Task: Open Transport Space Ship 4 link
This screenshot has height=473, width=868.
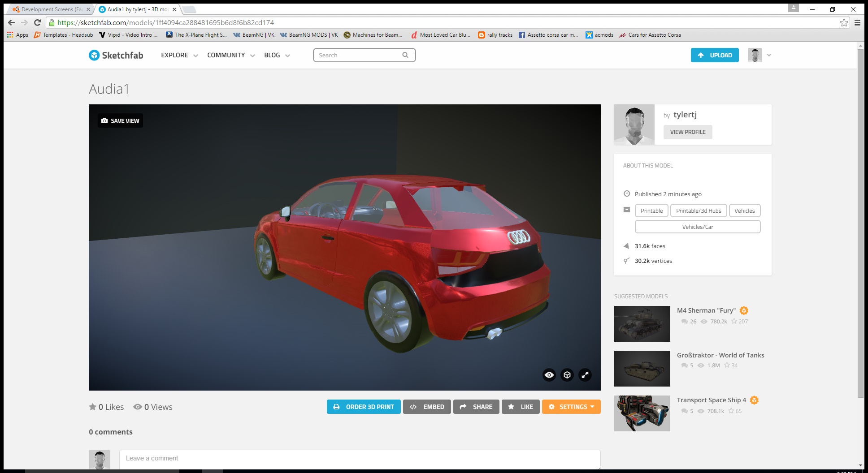Action: (x=712, y=400)
